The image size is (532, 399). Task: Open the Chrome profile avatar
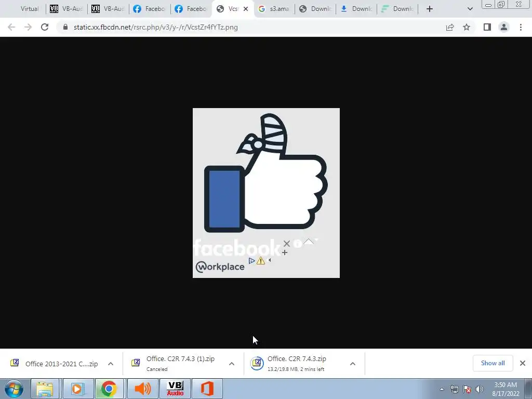tap(504, 27)
